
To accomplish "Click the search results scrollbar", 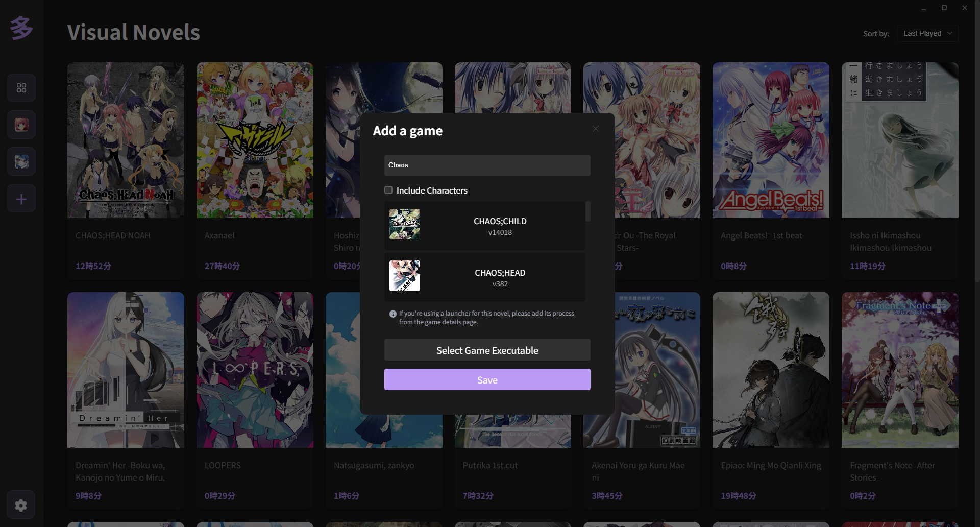I will [x=588, y=211].
